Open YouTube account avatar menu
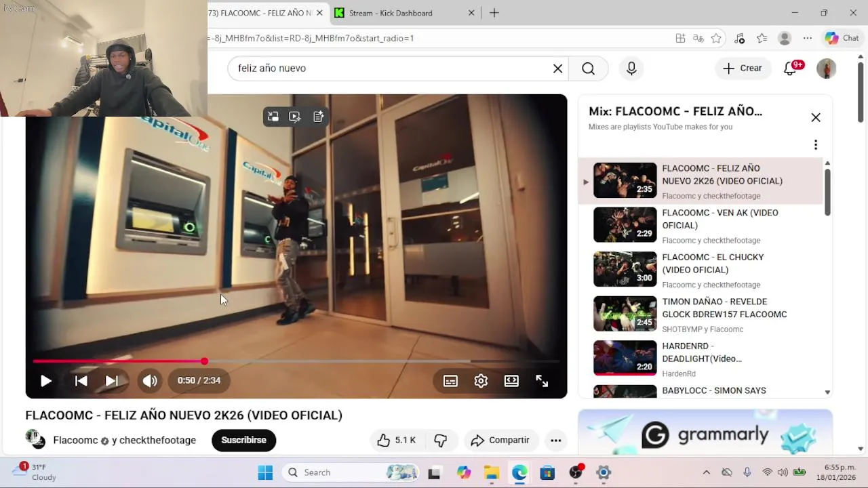This screenshot has height=488, width=868. pos(826,68)
